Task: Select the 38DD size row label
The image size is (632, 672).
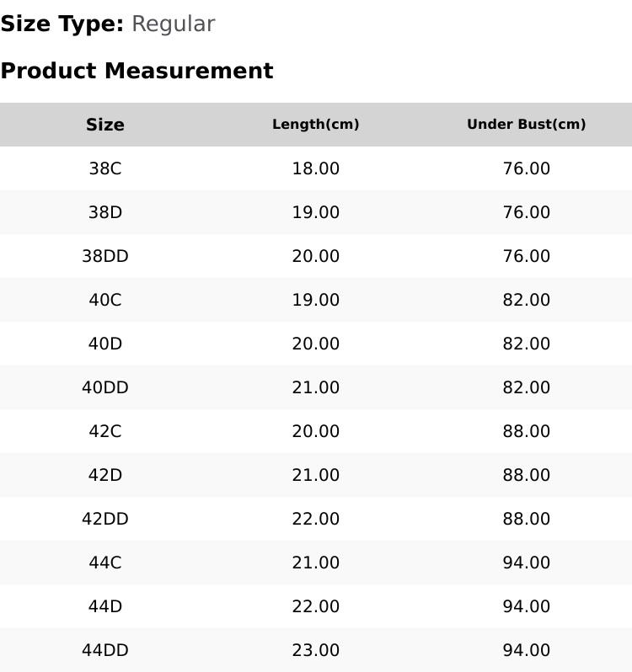Action: click(x=105, y=256)
